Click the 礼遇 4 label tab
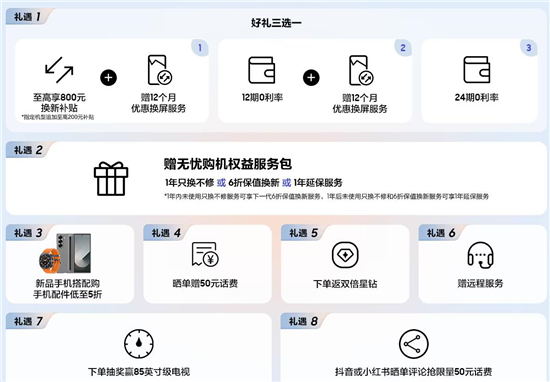550x382 pixels. pos(166,233)
